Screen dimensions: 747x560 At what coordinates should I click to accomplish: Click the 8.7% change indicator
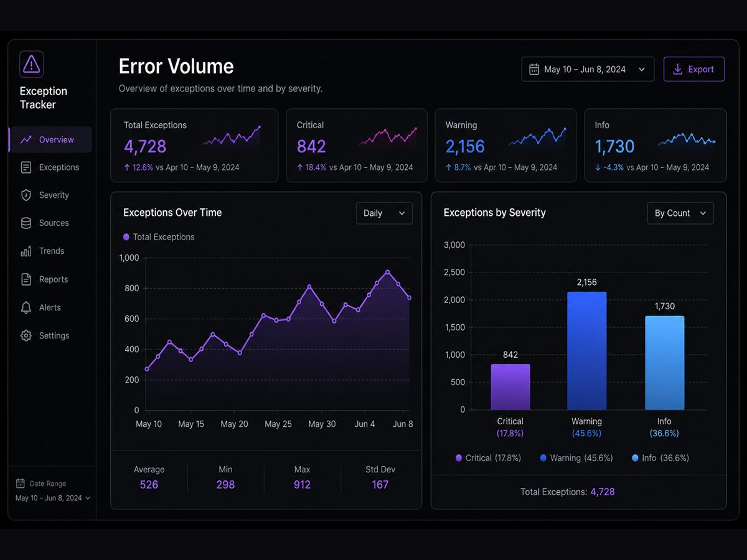(x=458, y=167)
